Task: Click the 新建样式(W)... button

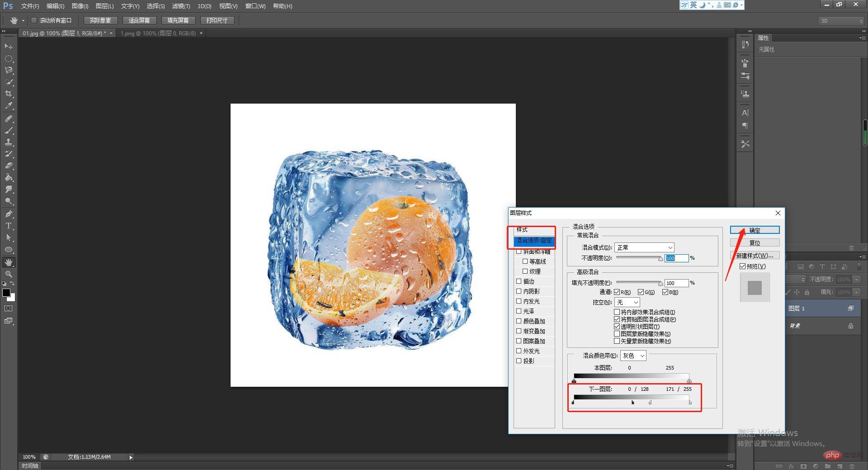Action: point(755,256)
